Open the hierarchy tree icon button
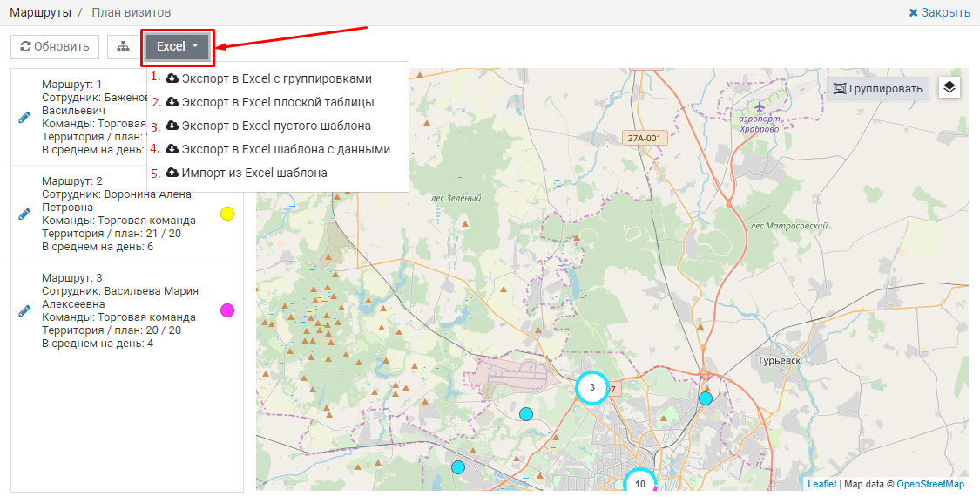 click(x=123, y=47)
